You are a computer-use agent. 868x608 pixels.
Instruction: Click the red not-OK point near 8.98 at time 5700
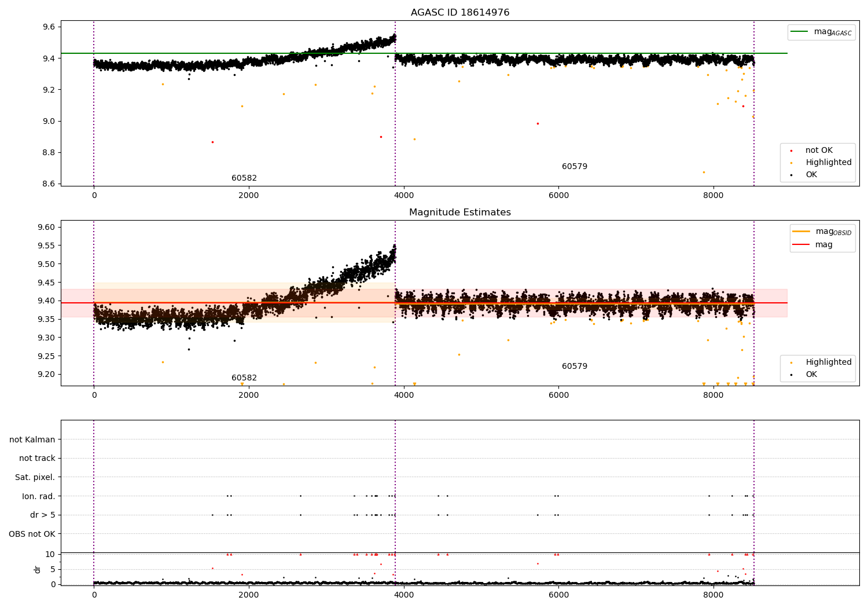tap(538, 124)
